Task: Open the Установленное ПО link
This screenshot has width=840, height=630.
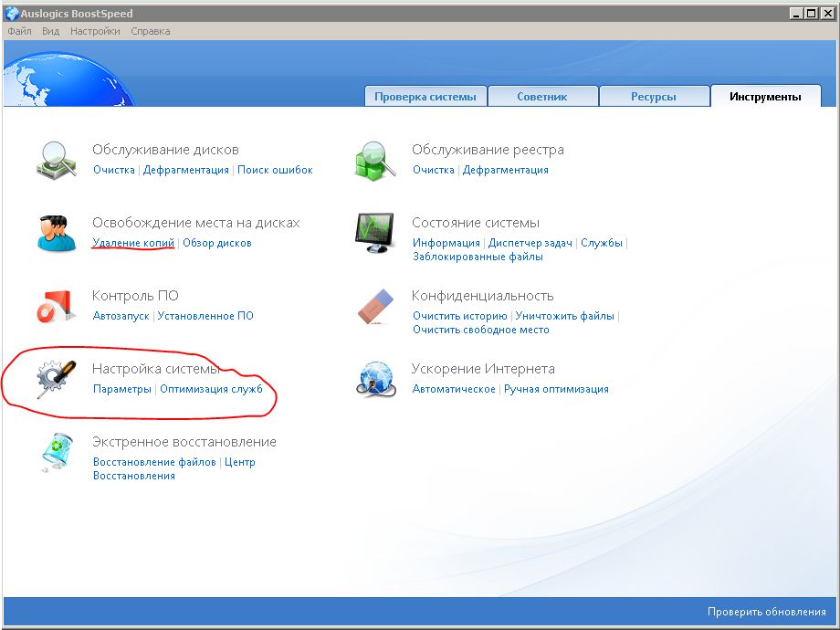Action: point(205,316)
